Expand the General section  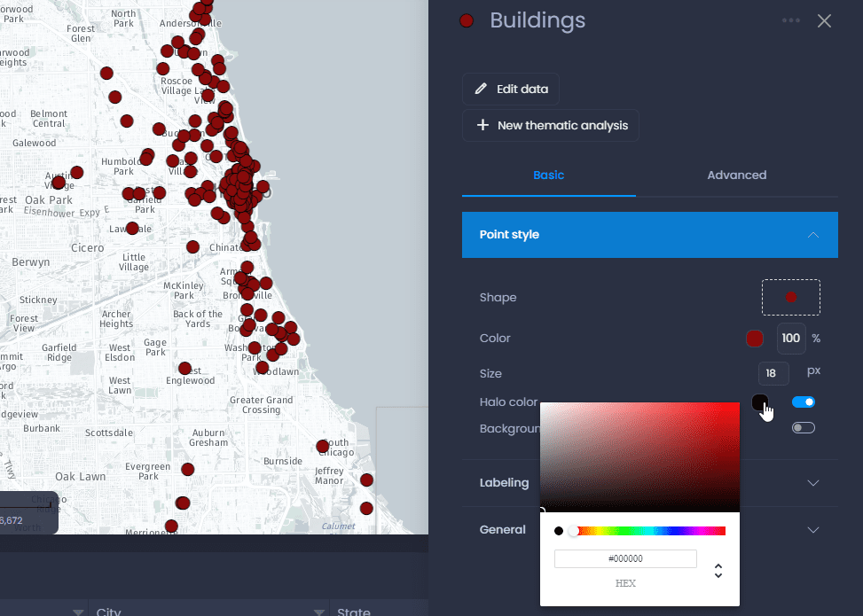[x=650, y=530]
